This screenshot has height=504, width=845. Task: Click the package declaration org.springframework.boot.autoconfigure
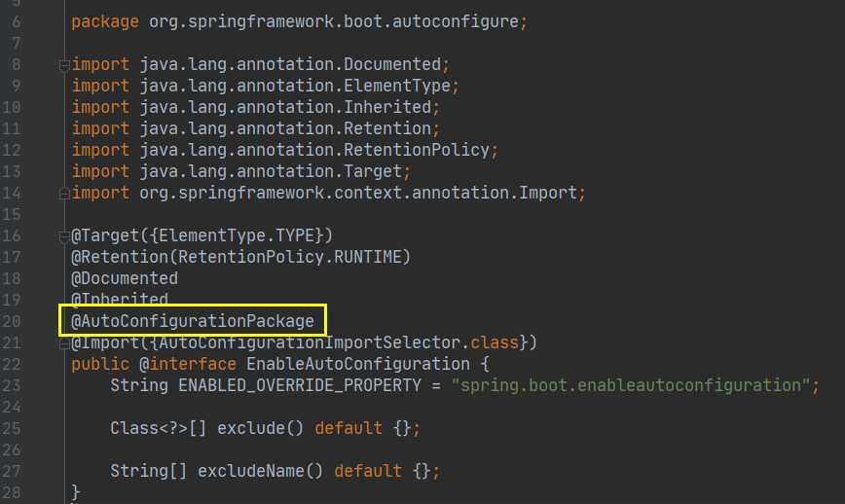pos(334,21)
